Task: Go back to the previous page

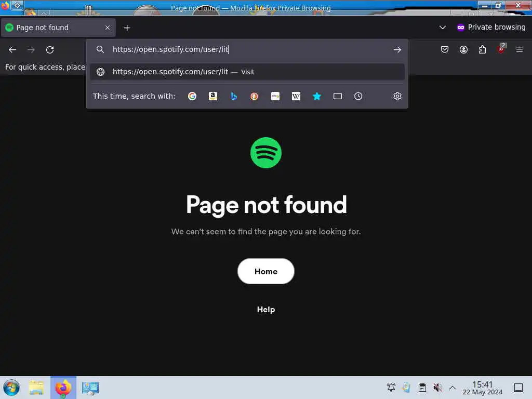Action: pyautogui.click(x=12, y=50)
